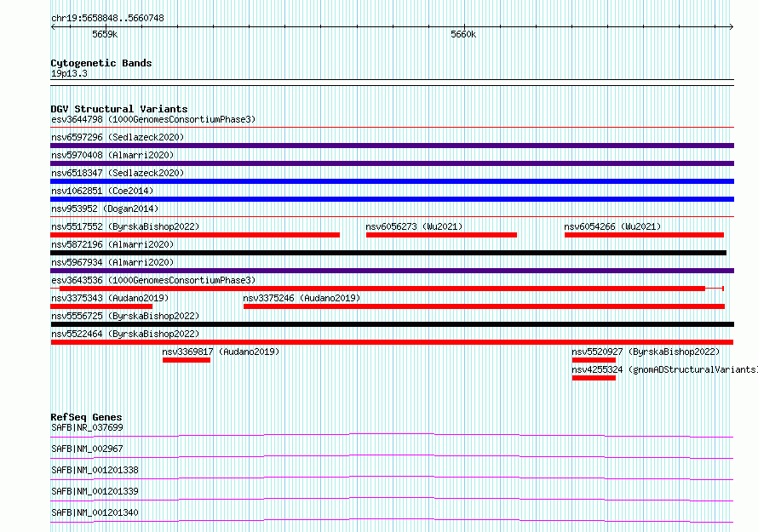Click the purple bar under nsv5970408
758x532 pixels.
(x=392, y=163)
